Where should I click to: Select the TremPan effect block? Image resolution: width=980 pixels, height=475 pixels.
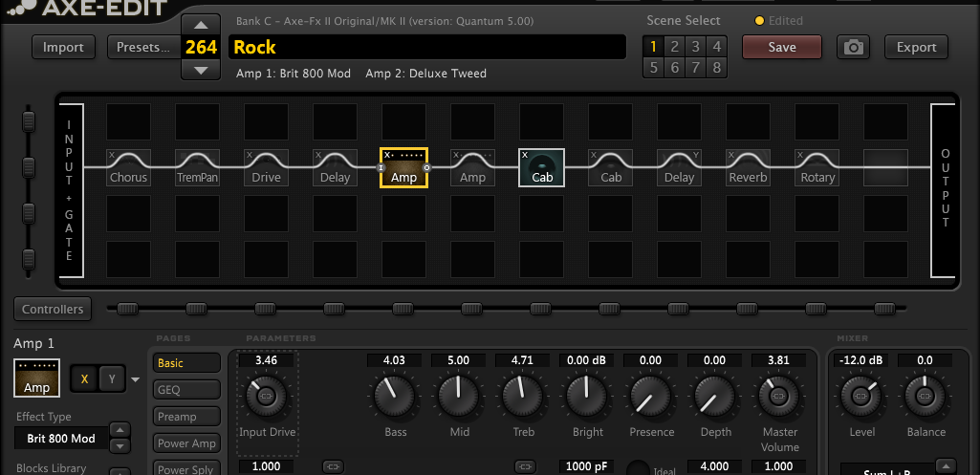[x=197, y=167]
